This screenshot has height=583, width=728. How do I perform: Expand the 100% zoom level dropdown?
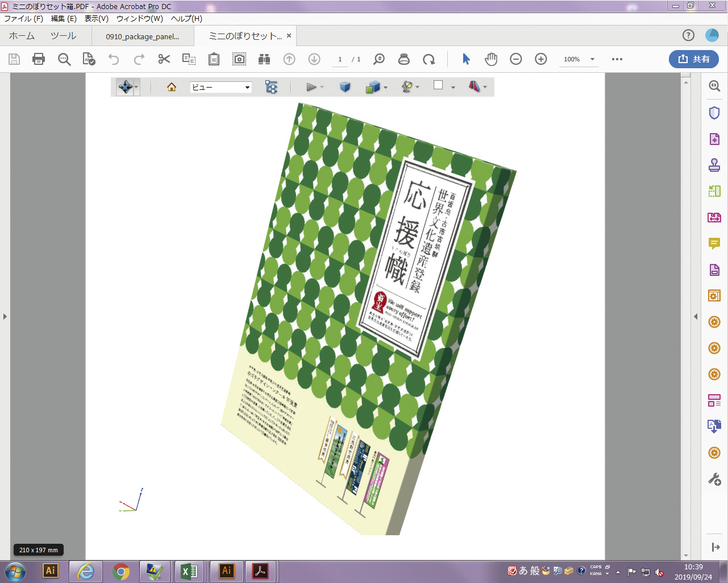(x=592, y=59)
